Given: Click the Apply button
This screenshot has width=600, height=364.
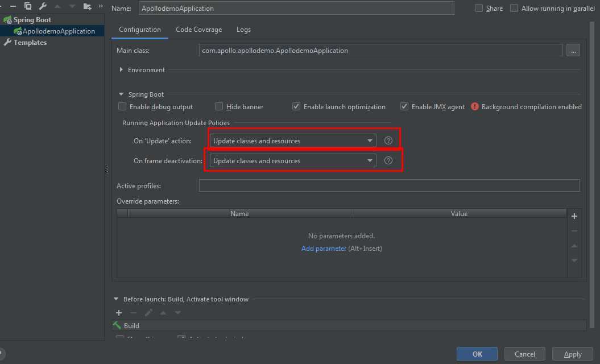Looking at the screenshot, I should [x=573, y=354].
